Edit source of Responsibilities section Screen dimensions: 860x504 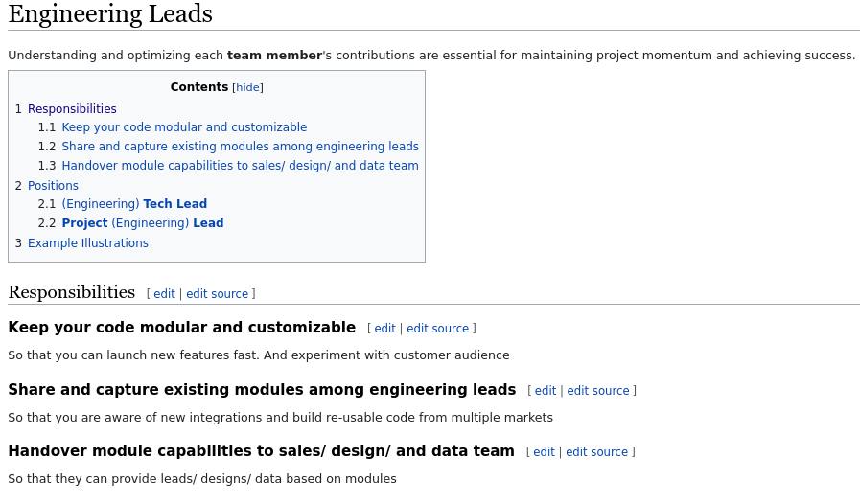(x=218, y=294)
